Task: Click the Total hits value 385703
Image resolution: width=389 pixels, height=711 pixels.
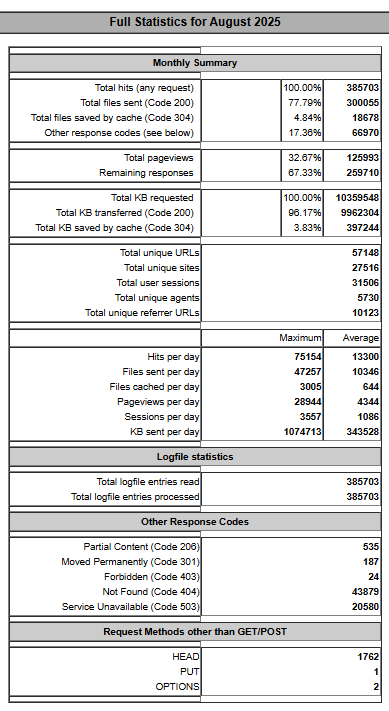Action: pos(363,88)
